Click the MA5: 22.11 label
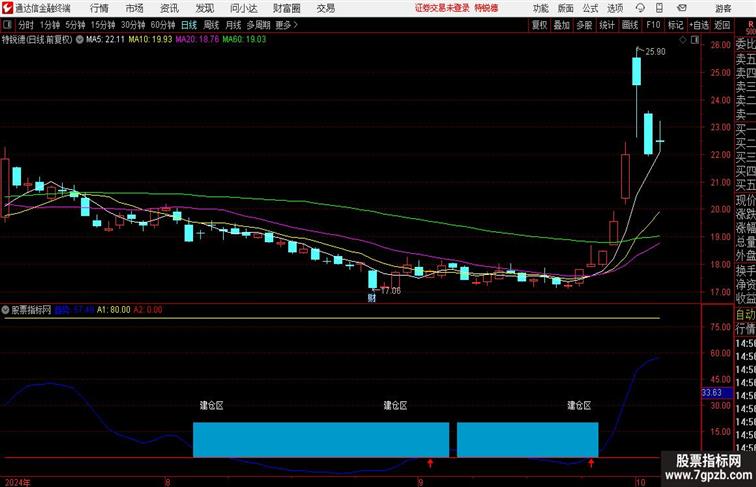 [x=105, y=40]
